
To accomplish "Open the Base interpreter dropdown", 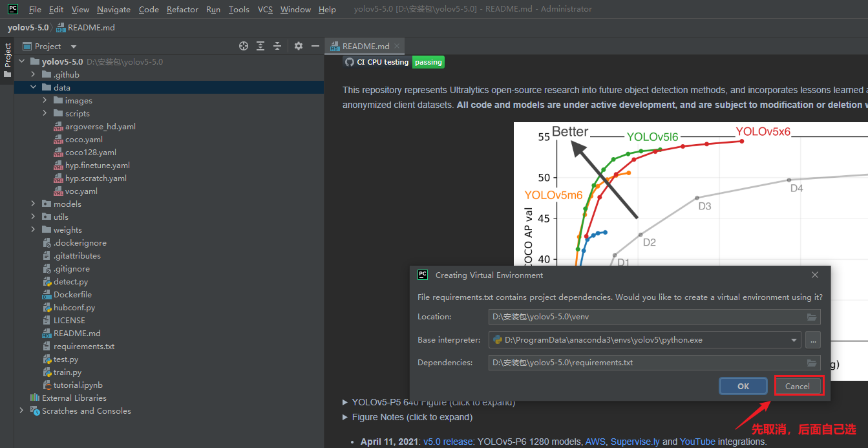I will click(x=794, y=340).
